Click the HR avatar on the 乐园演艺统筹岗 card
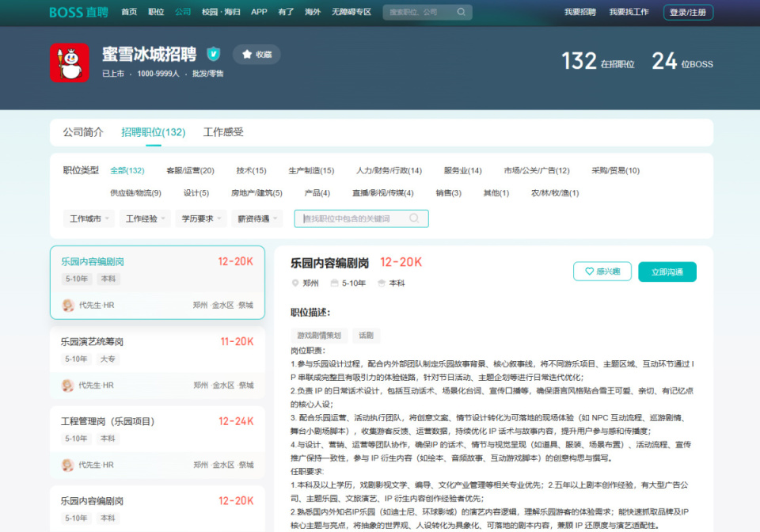Screen dimensions: 760x532 point(67,386)
